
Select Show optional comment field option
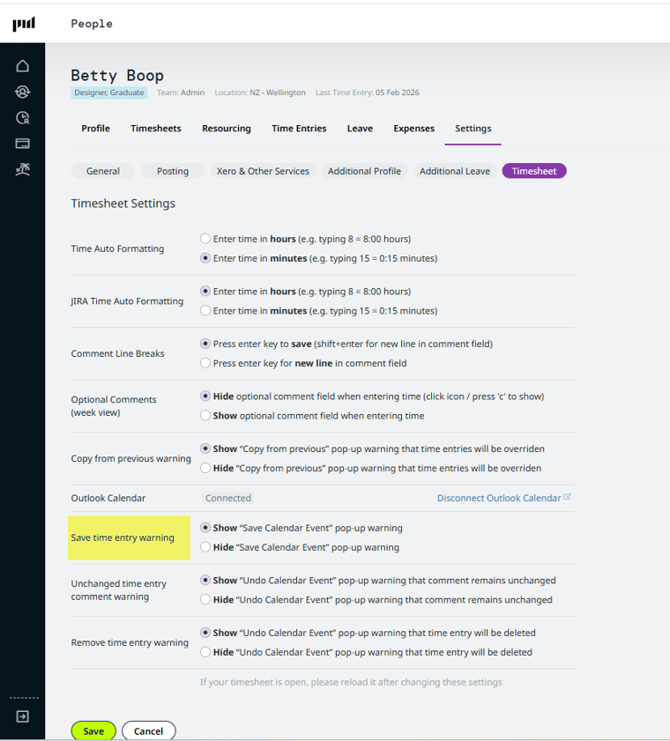point(205,415)
